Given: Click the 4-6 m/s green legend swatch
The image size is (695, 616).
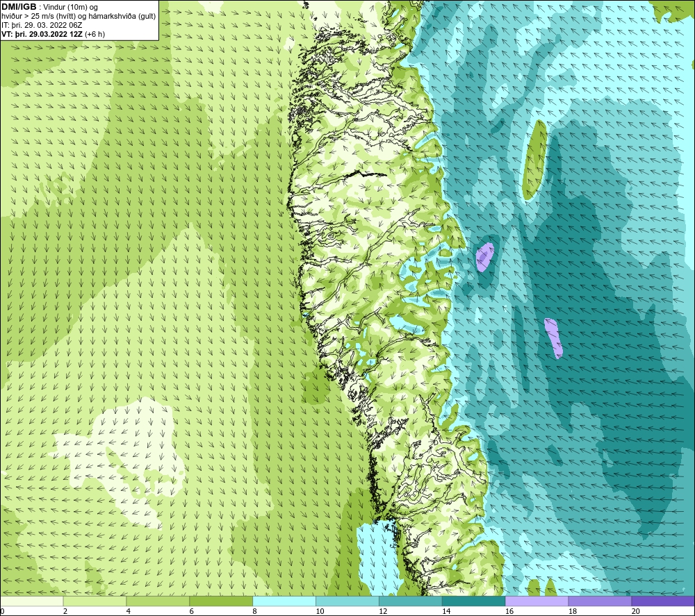Looking at the screenshot, I should 158,601.
